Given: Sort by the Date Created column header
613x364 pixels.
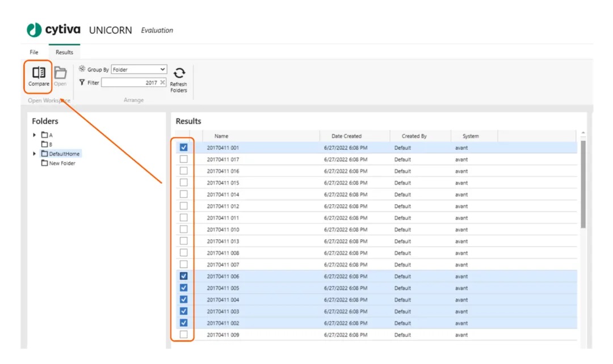Looking at the screenshot, I should [x=346, y=136].
